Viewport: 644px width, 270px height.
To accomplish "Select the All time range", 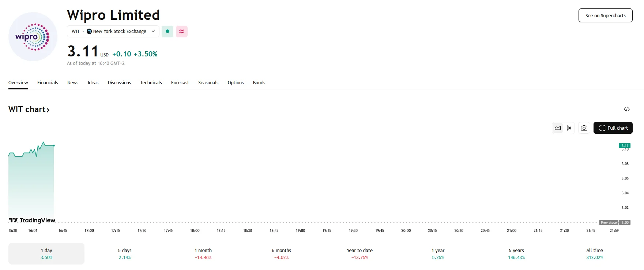I will pyautogui.click(x=595, y=254).
